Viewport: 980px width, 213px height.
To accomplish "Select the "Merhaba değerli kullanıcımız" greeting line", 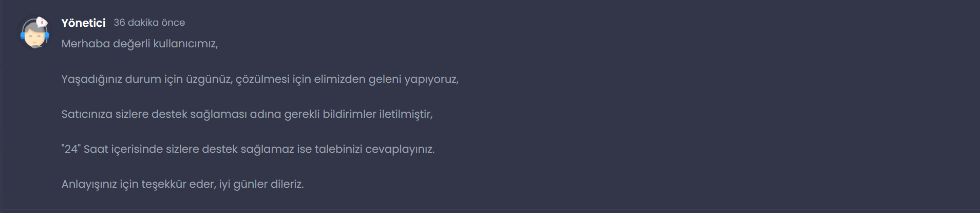I will (140, 44).
